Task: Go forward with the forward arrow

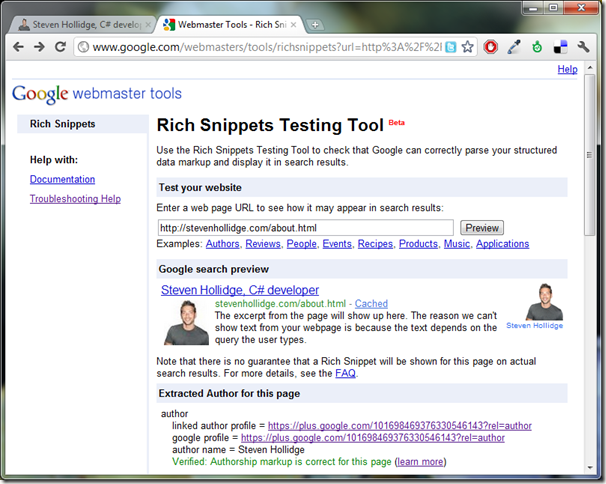Action: tap(39, 47)
